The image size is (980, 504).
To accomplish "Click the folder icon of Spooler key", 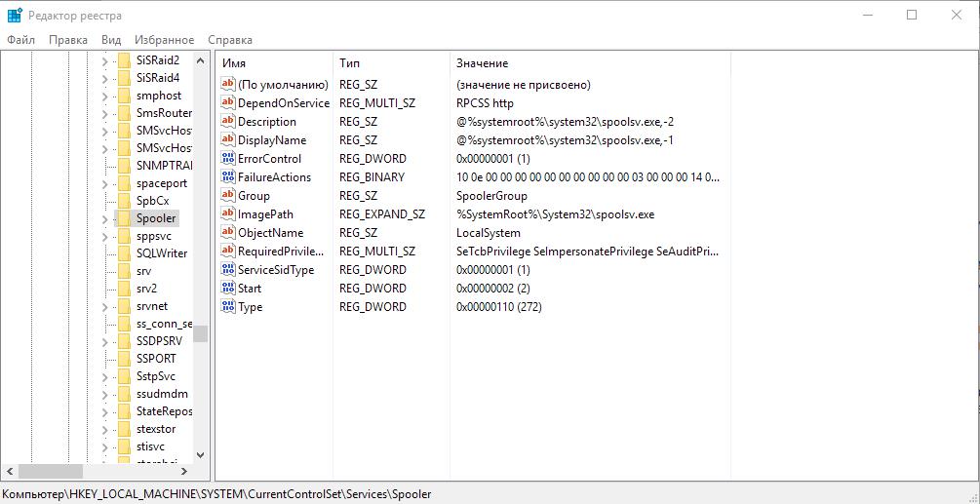I will [124, 218].
